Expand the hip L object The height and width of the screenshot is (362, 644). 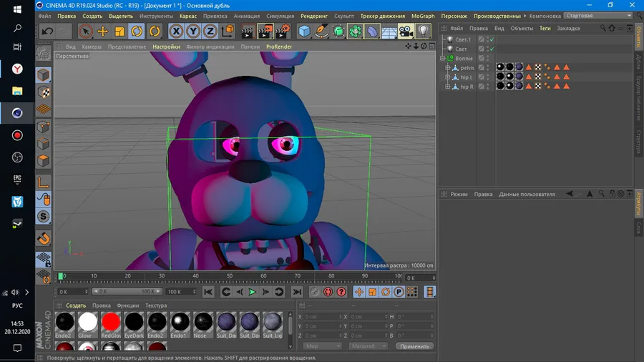click(x=448, y=77)
